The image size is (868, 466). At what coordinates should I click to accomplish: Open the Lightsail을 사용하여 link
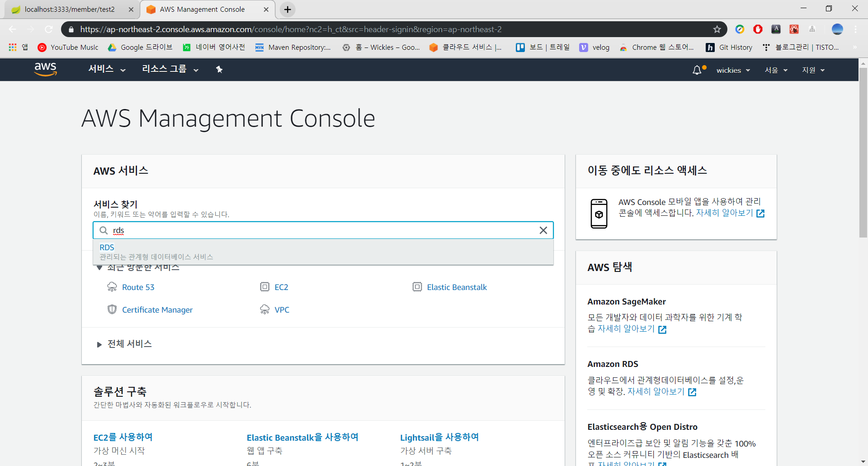pyautogui.click(x=439, y=437)
